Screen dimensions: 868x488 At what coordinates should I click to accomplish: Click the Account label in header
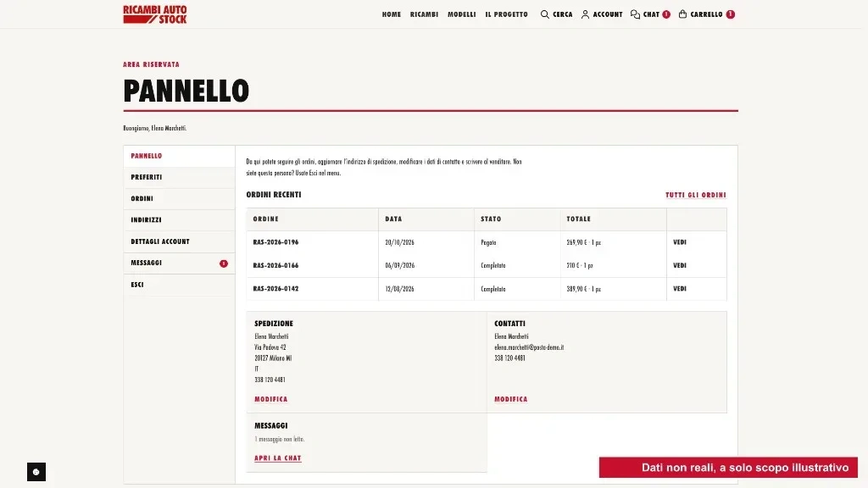coord(608,14)
